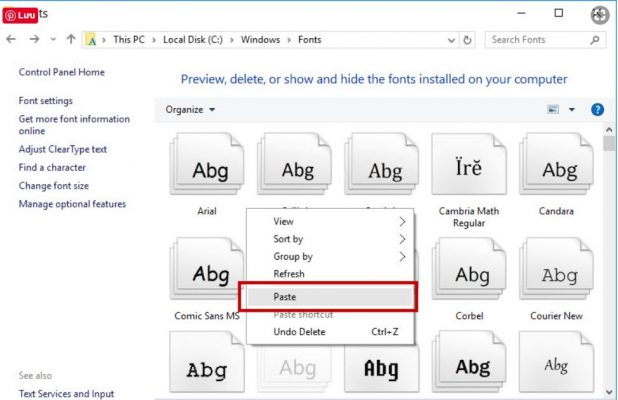Select the Arial font family
The width and height of the screenshot is (618, 400).
pos(207,174)
